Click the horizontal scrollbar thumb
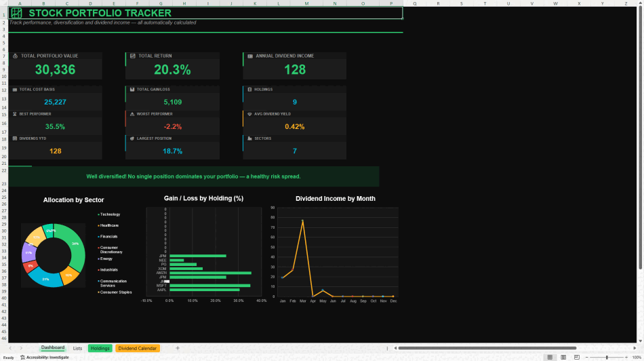The image size is (644, 361). tap(487, 348)
